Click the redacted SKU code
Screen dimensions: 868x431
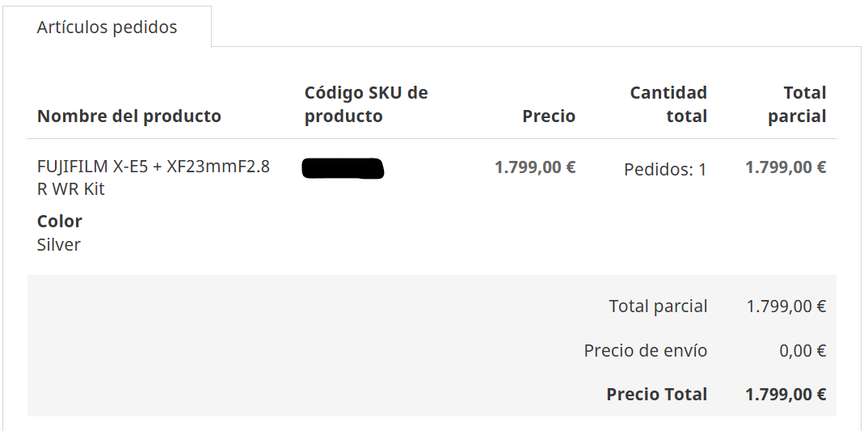[x=343, y=168]
